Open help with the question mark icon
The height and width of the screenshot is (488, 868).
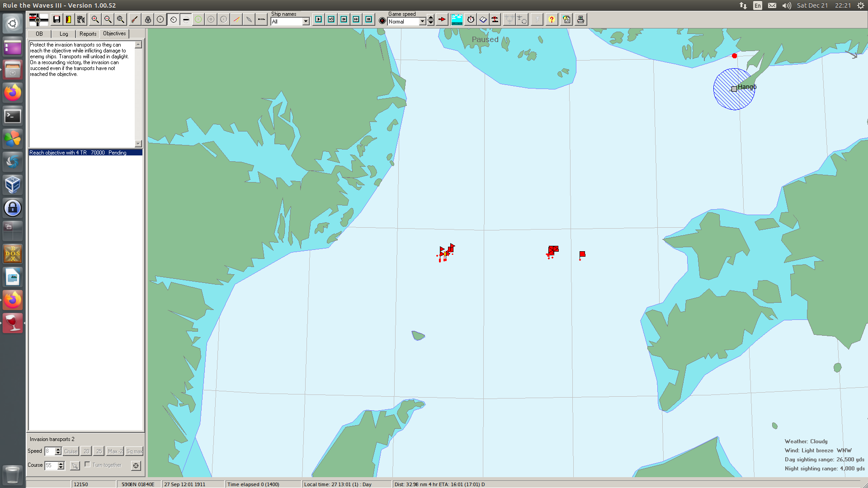click(552, 19)
